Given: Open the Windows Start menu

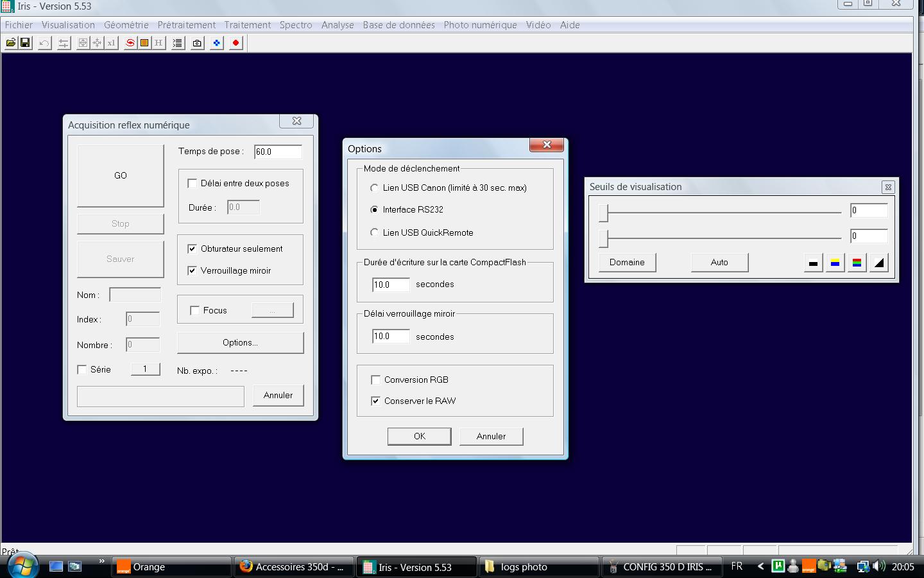Looking at the screenshot, I should pos(22,566).
